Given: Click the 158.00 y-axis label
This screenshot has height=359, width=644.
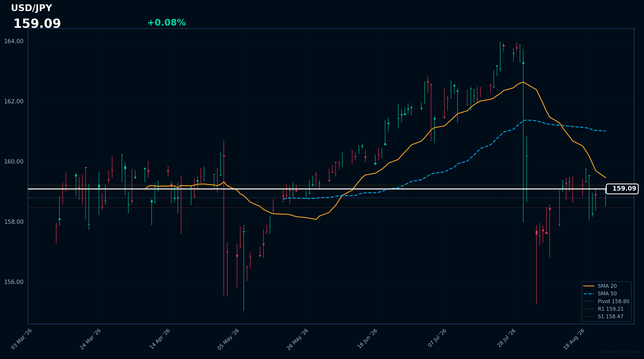Looking at the screenshot, I should 14,222.
